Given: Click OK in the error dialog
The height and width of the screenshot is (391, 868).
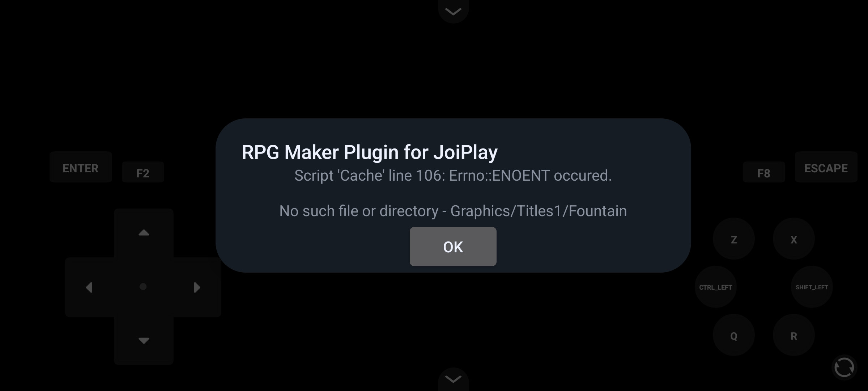Looking at the screenshot, I should point(453,247).
